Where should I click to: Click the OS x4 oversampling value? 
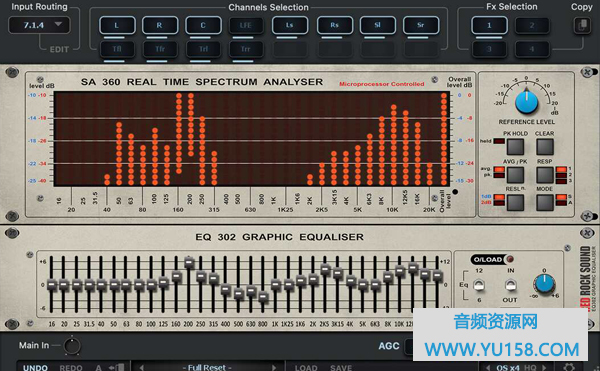[x=507, y=368]
